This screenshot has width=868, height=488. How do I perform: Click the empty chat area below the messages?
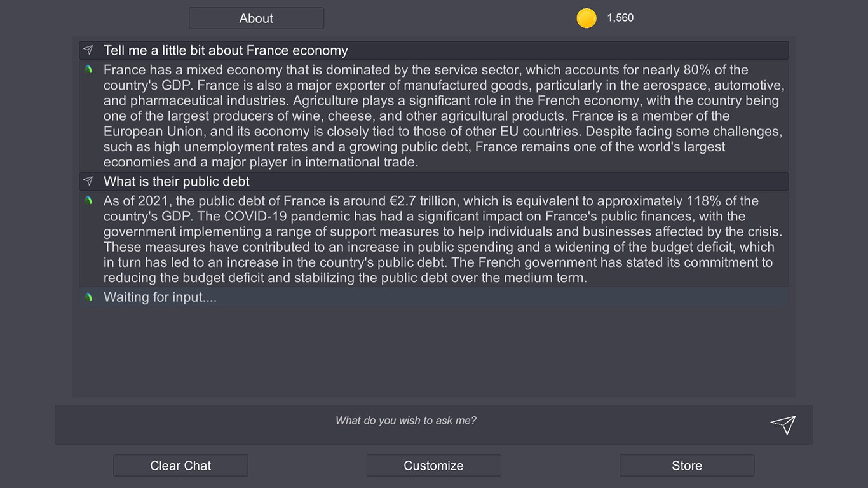434,351
